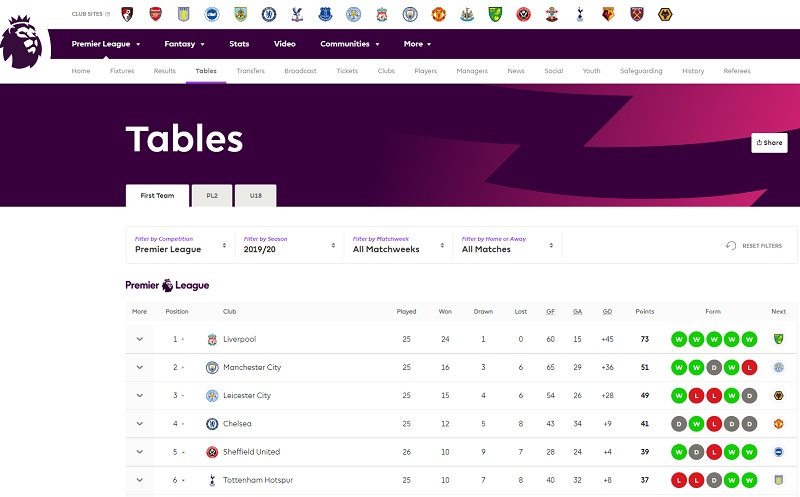Open the Chelsea club site crest at top
The width and height of the screenshot is (800, 497).
point(269,14)
